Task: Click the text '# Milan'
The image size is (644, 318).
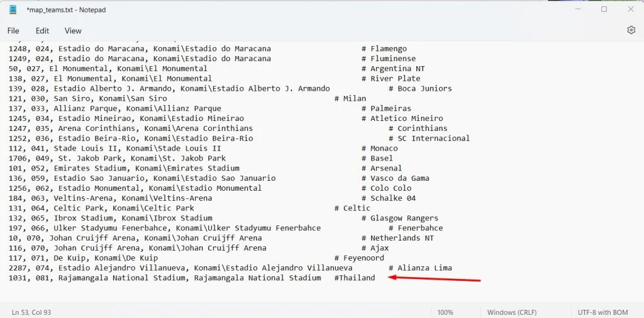Action: (x=350, y=98)
